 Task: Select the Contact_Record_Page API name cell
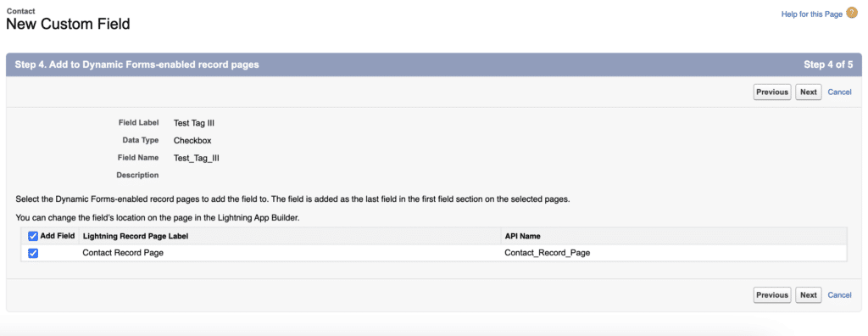point(547,253)
